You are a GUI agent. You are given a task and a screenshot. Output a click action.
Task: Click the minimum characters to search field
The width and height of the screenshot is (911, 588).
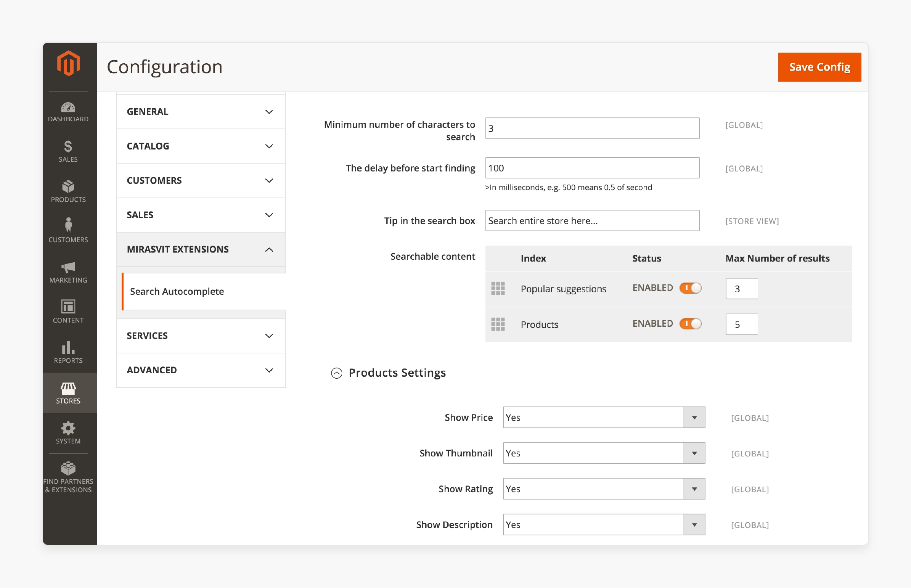pyautogui.click(x=592, y=128)
